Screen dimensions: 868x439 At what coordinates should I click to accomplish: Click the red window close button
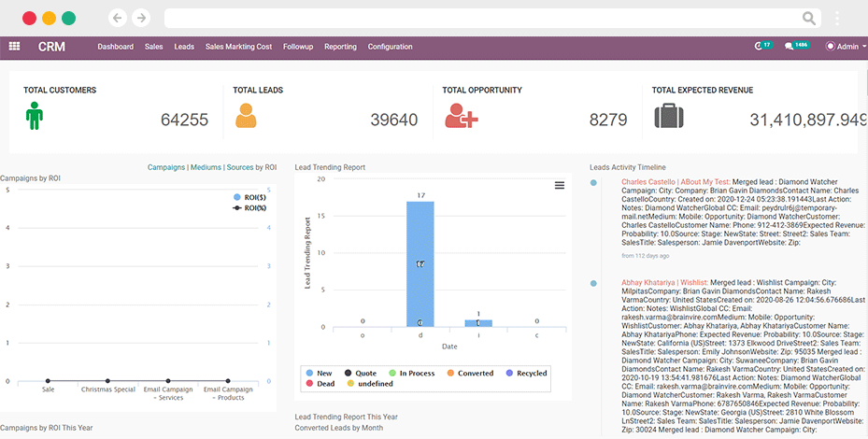pos(29,19)
